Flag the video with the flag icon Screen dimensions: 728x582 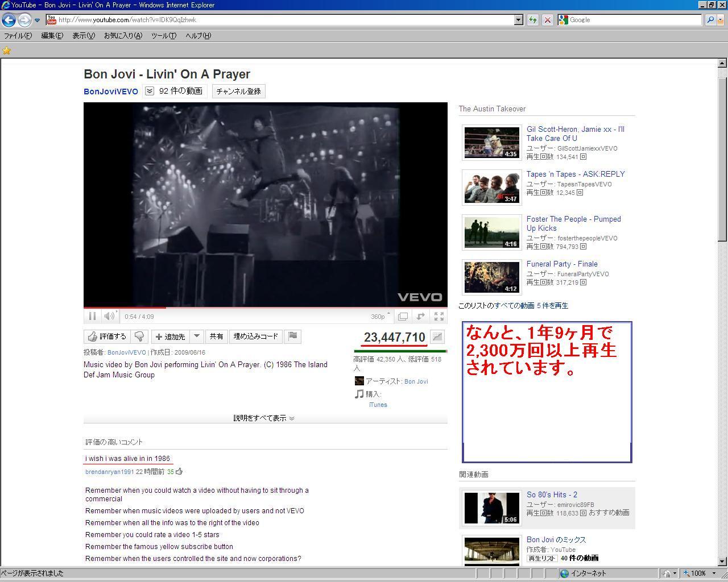pyautogui.click(x=293, y=336)
